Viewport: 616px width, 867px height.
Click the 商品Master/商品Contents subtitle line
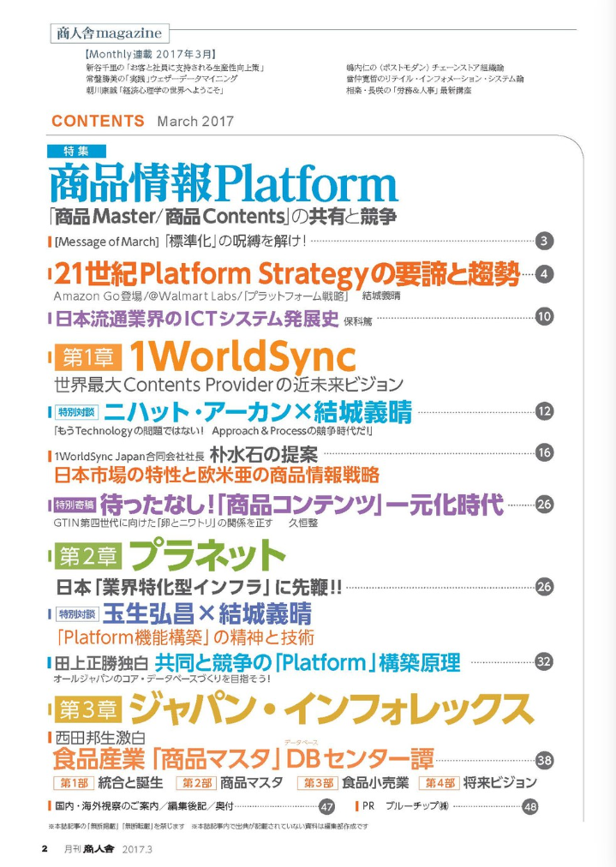(x=223, y=216)
